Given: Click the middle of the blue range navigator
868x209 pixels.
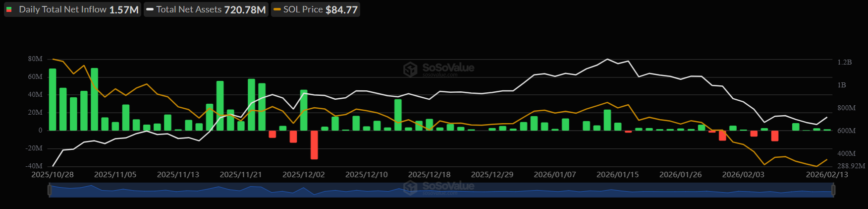Looking at the screenshot, I should [441, 191].
